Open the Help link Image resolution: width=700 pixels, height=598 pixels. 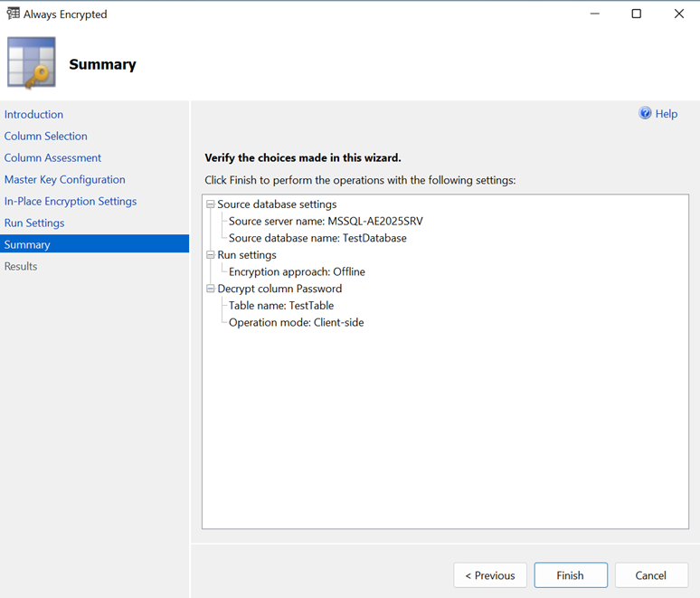click(667, 114)
